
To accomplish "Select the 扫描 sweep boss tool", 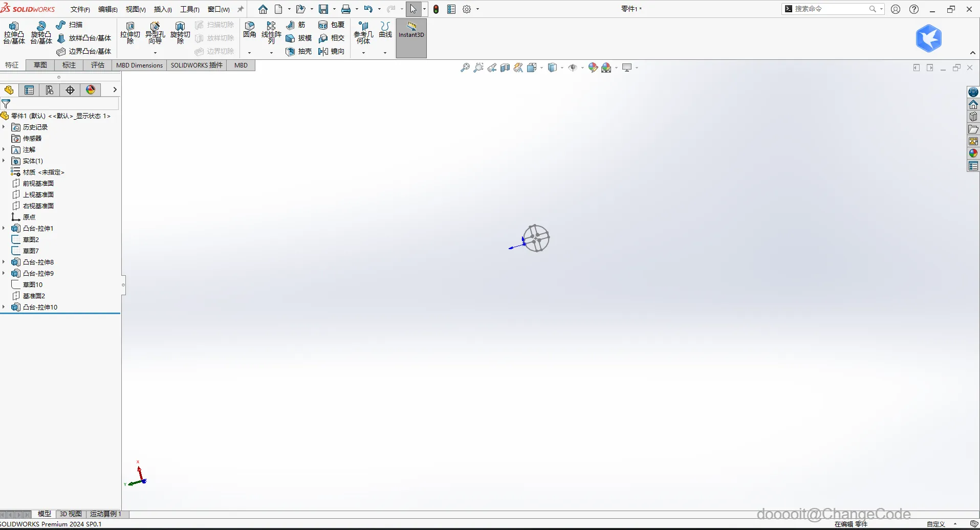I will 70,25.
